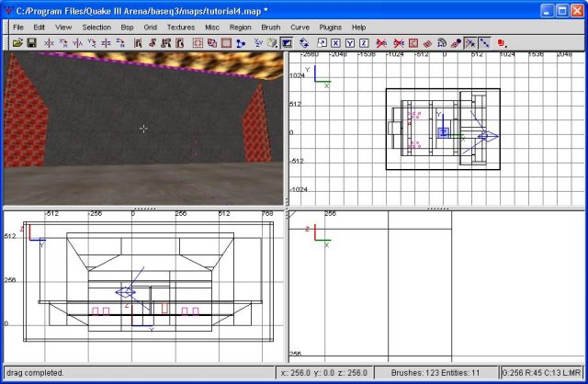
Task: Hollow the selected brush
Action: click(226, 43)
